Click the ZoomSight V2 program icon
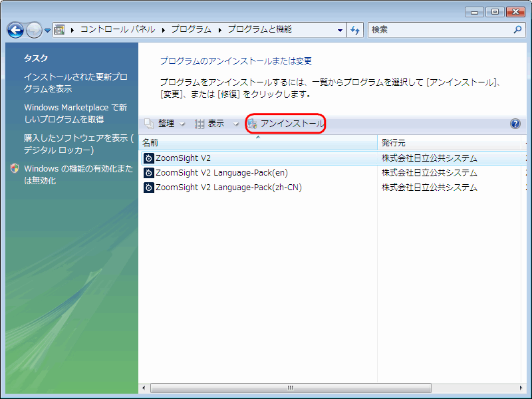This screenshot has width=532, height=399. click(x=149, y=158)
